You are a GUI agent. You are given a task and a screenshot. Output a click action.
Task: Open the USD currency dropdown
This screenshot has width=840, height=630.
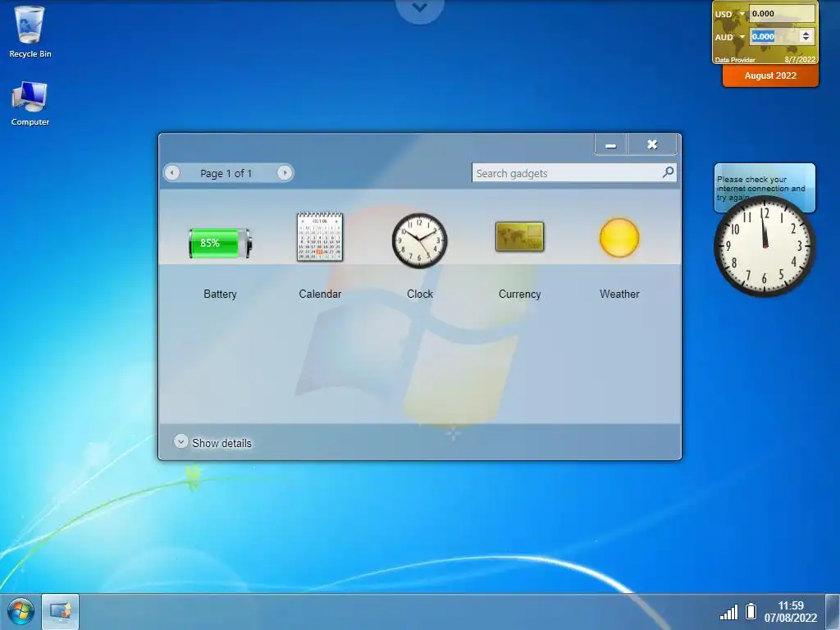[x=742, y=14]
